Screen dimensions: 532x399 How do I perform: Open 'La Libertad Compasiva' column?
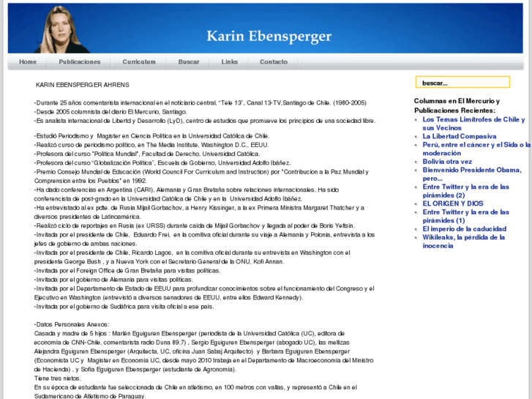coord(460,136)
